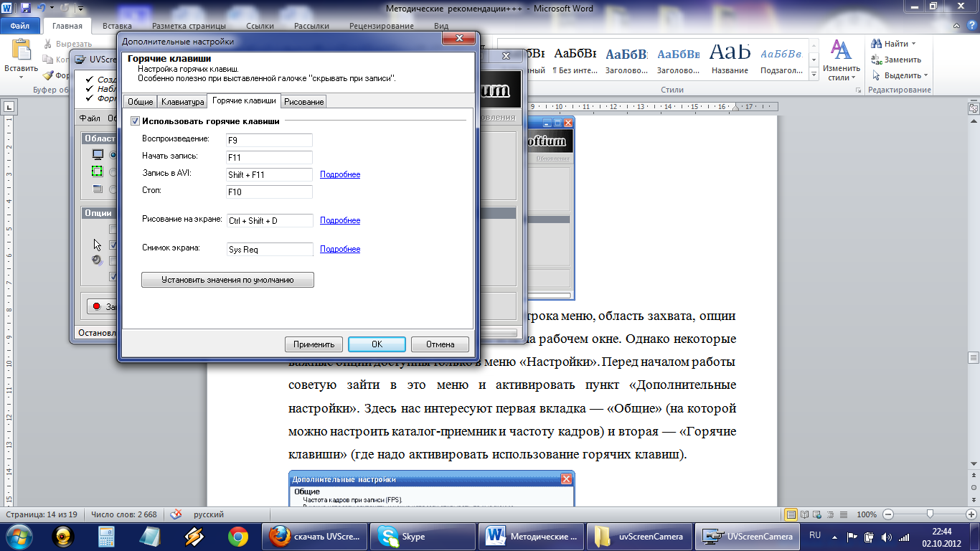Switch to Клавиатура tab in settings dialog
Screen dimensions: 980x551
click(182, 102)
